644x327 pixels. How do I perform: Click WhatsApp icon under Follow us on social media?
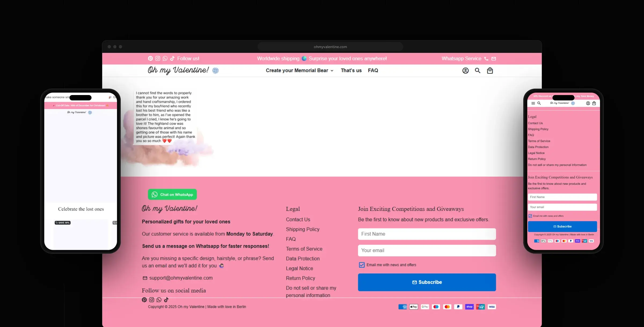159,300
